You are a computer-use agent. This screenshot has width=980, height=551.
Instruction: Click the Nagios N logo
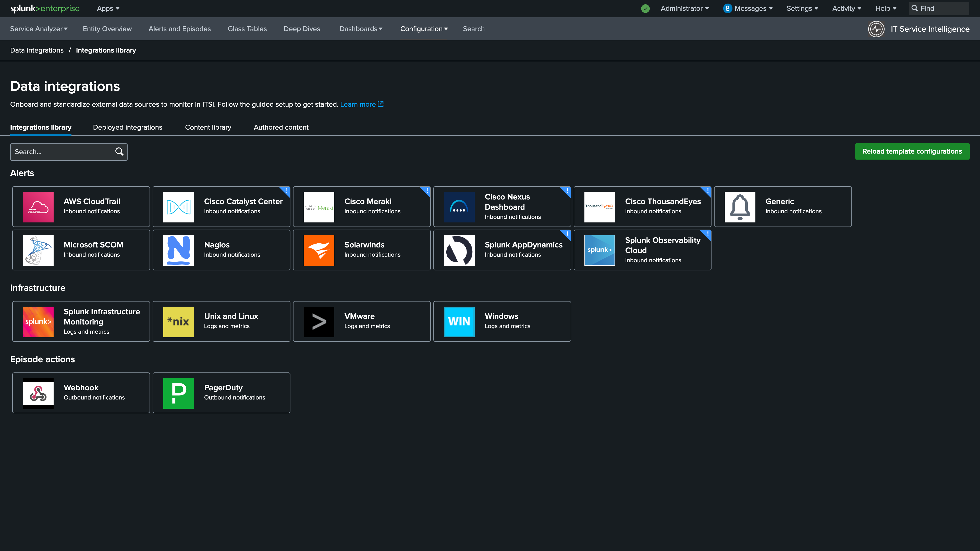click(x=178, y=250)
